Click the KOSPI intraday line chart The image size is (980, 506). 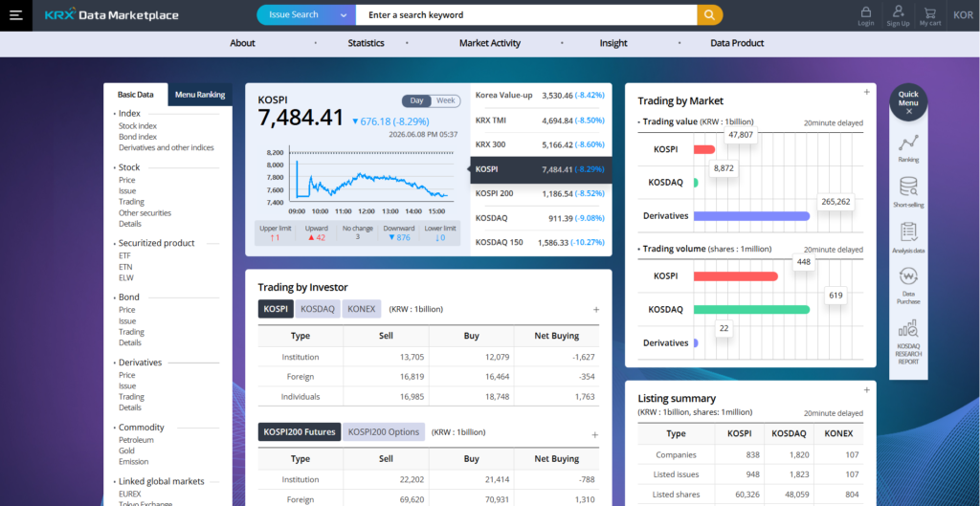pyautogui.click(x=370, y=179)
